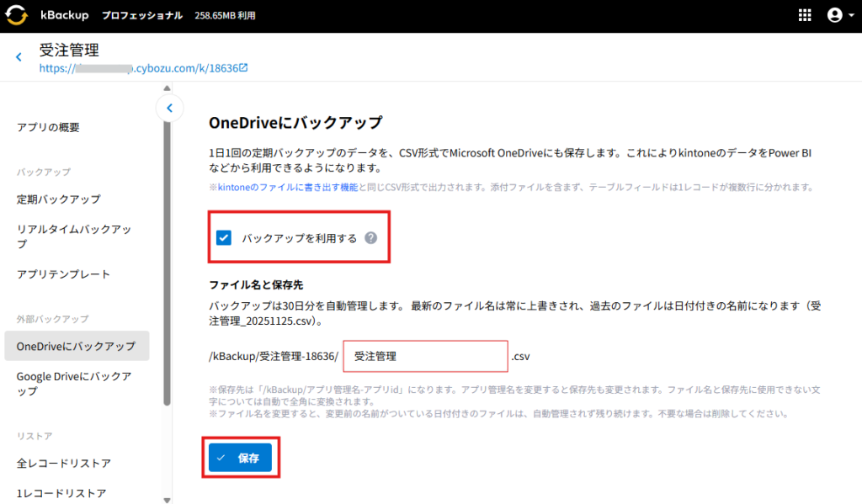
Task: Open Google Driveにバックアップ in the sidebar
Action: click(x=74, y=384)
